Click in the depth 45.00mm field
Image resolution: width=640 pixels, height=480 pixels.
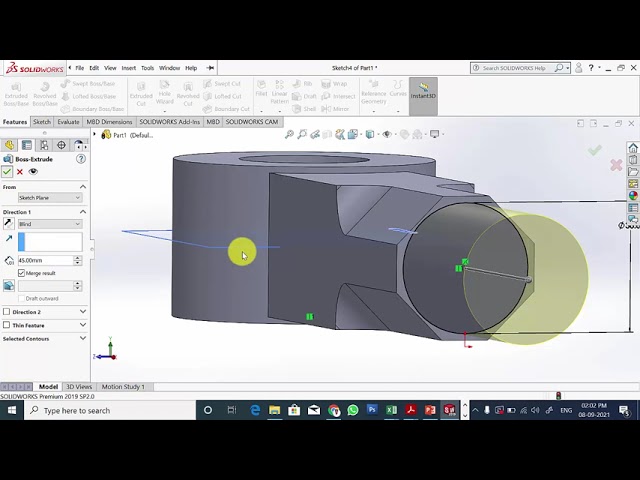click(45, 260)
